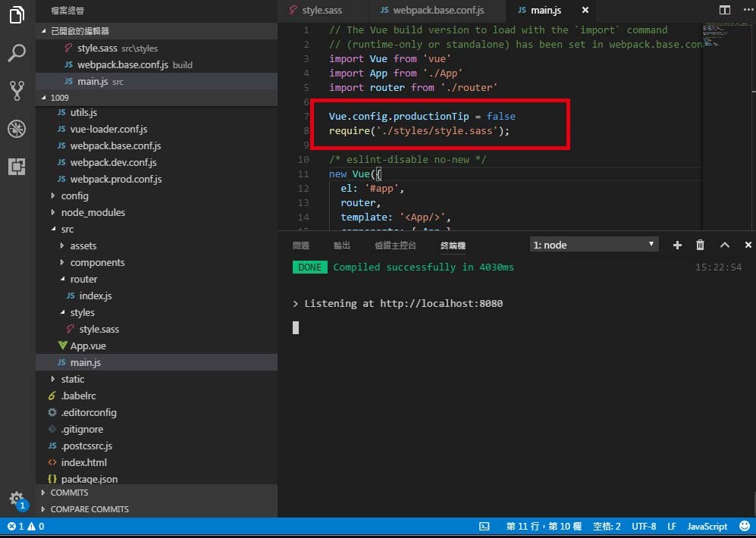Switch to the webpack.base.conf.js editor tab
756x538 pixels.
438,10
